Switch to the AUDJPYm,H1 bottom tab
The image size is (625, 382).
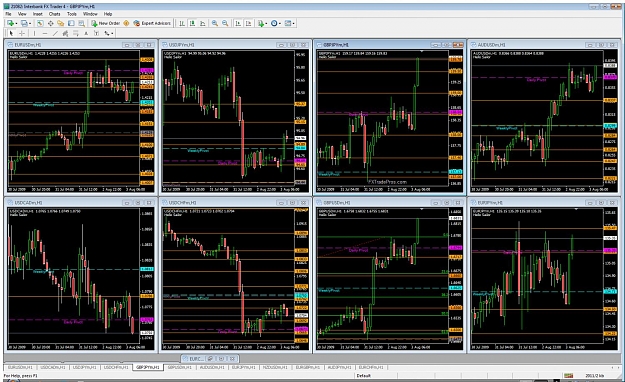[339, 367]
